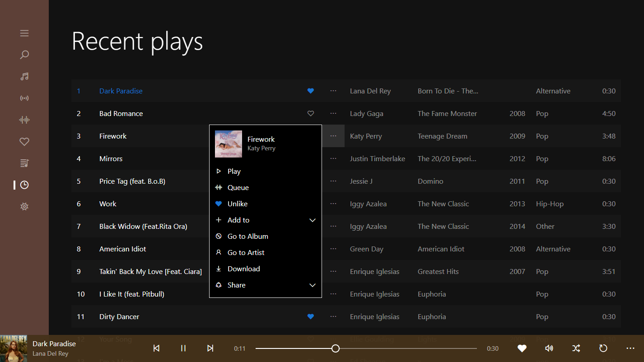The image size is (644, 362).
Task: Open the settings gear in the sidebar
Action: pyautogui.click(x=24, y=206)
